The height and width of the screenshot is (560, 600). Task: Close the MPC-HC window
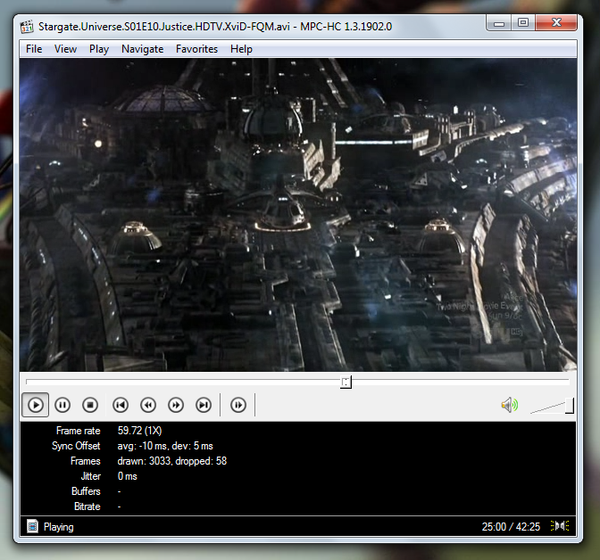[556, 23]
